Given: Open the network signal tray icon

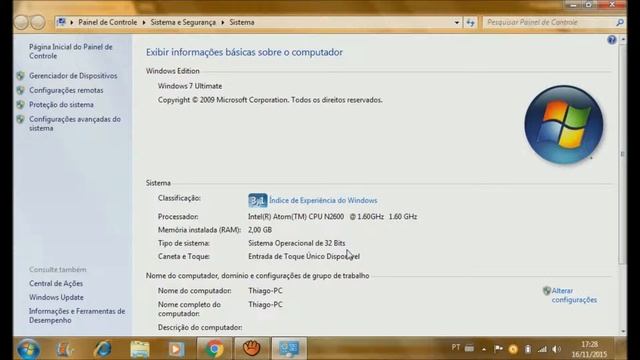Looking at the screenshot, I should [542, 349].
